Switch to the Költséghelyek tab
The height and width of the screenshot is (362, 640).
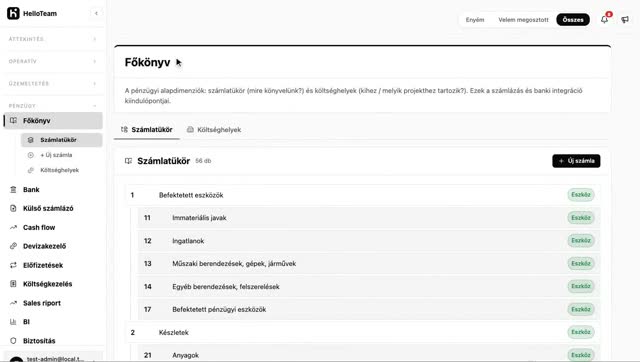[x=214, y=130]
